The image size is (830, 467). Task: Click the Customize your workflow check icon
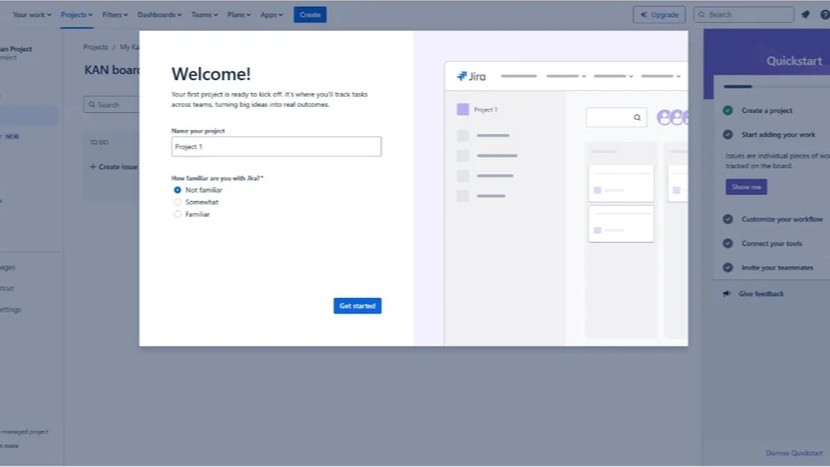click(728, 219)
